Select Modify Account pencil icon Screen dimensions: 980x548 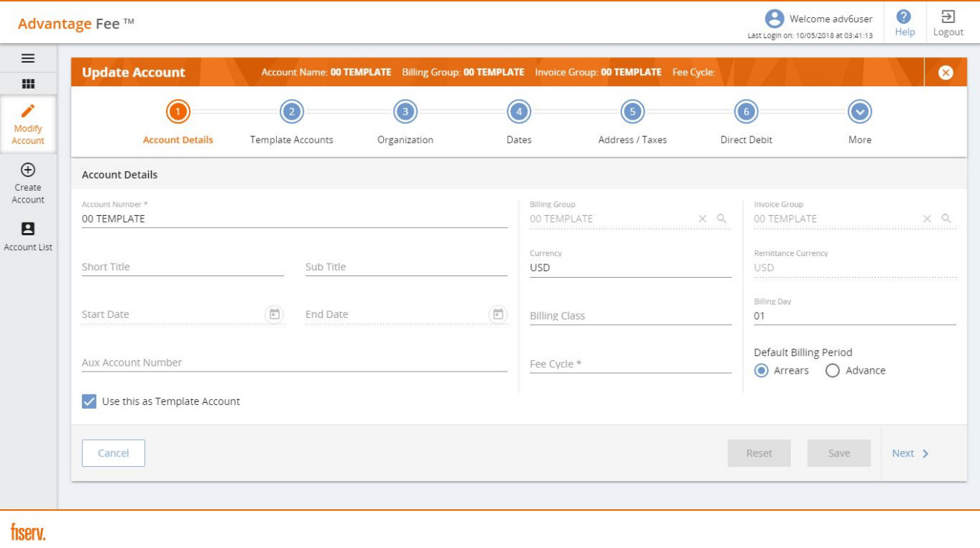tap(28, 112)
